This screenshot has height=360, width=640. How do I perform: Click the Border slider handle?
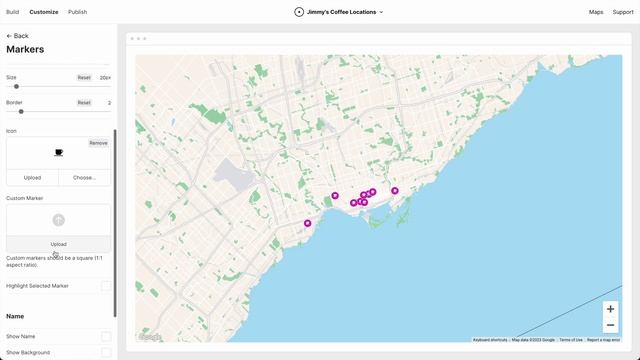[21, 111]
